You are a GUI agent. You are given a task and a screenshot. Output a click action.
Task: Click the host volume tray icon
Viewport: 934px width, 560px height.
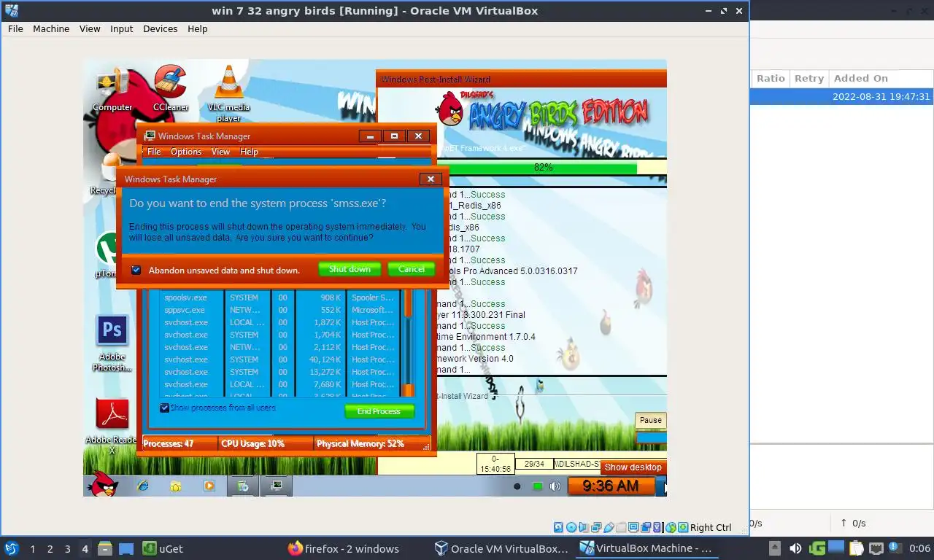click(795, 548)
